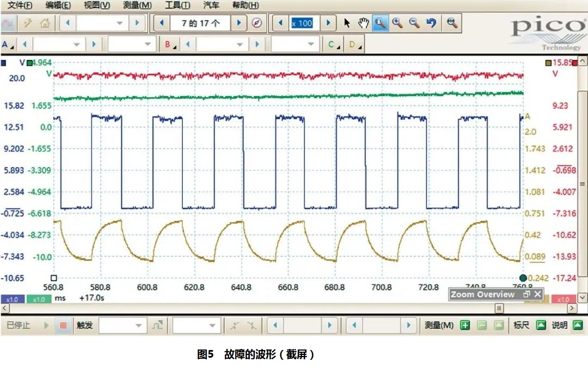Decrease Channel A input range
Screen dimensions: 588x368
click(24, 44)
